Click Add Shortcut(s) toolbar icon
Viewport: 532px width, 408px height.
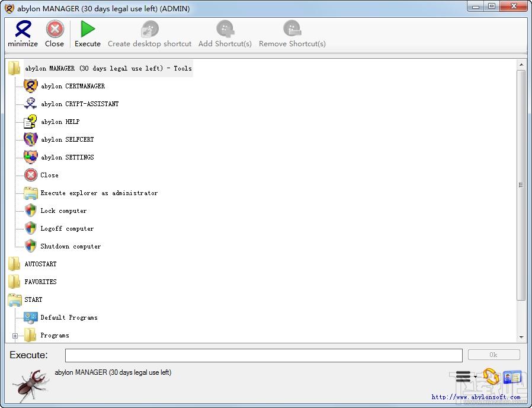pyautogui.click(x=225, y=29)
